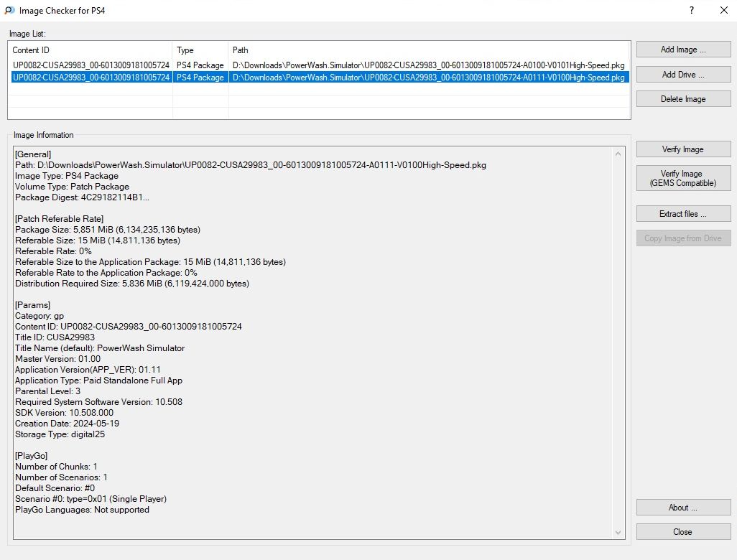
Task: Click the Image Type: PS4 Package line
Action: point(67,176)
